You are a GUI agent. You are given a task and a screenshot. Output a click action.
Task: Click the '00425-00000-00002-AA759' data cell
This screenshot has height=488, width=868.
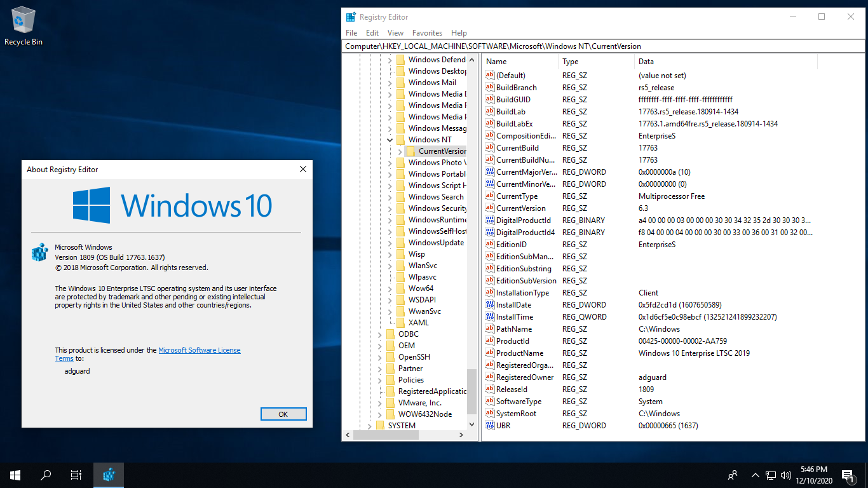coord(682,341)
